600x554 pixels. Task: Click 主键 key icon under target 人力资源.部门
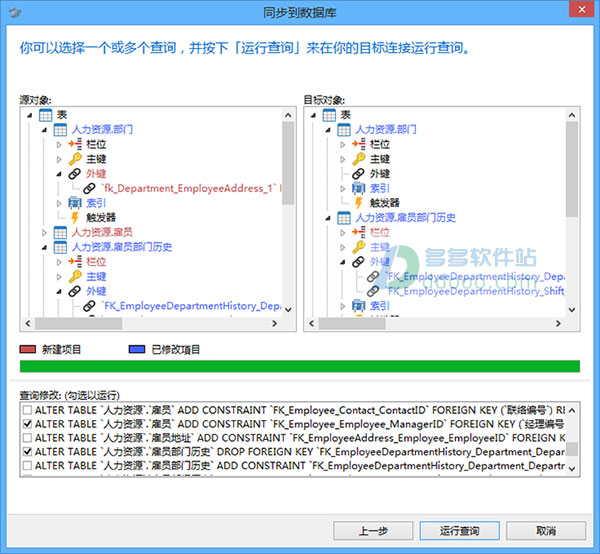(359, 159)
